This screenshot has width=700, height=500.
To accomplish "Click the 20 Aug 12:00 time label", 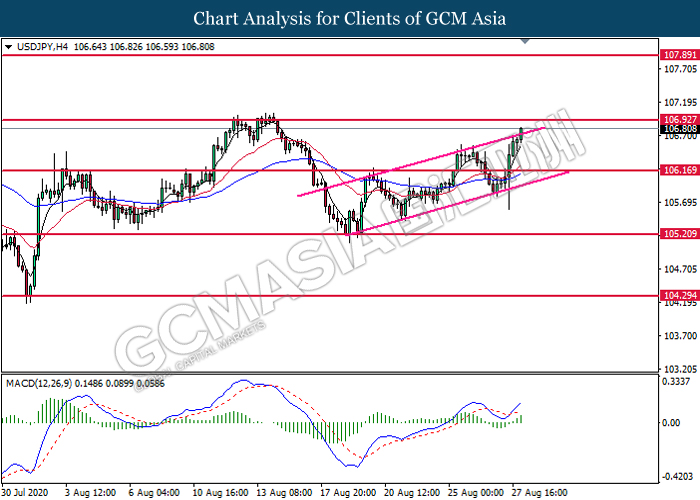I will [x=412, y=493].
